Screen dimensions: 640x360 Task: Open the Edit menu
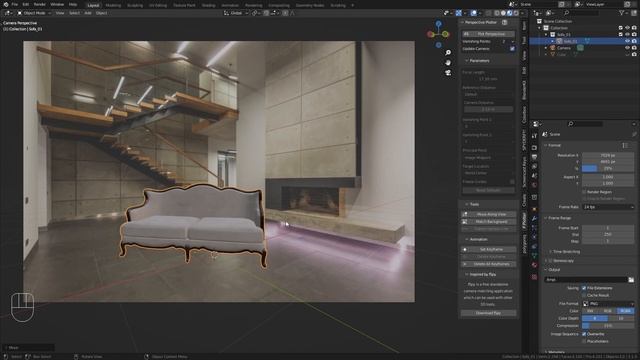[26, 4]
